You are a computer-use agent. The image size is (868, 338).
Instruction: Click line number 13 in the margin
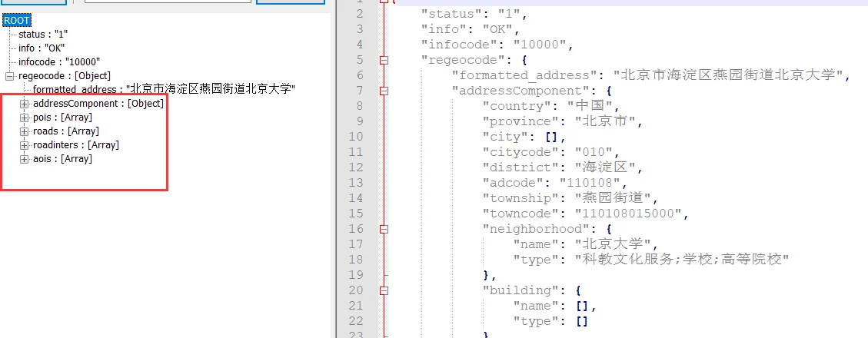356,183
